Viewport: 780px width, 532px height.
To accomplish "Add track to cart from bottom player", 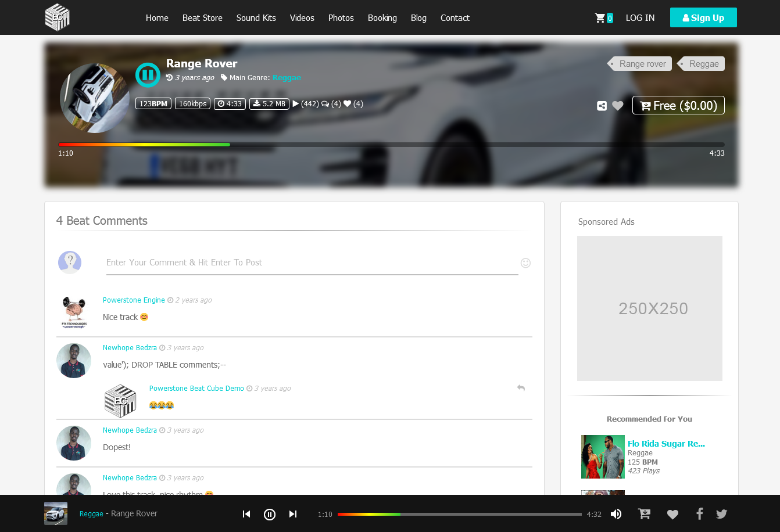I will pos(645,514).
